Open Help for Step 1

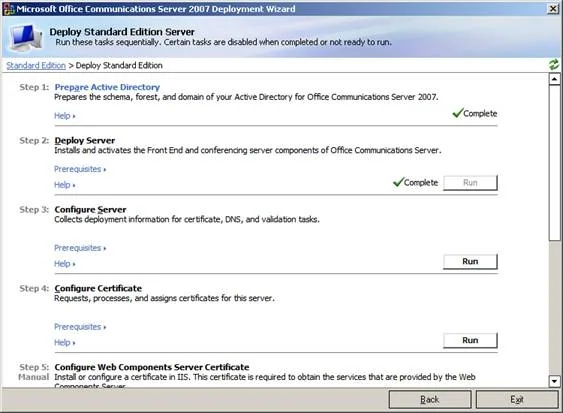pyautogui.click(x=65, y=116)
